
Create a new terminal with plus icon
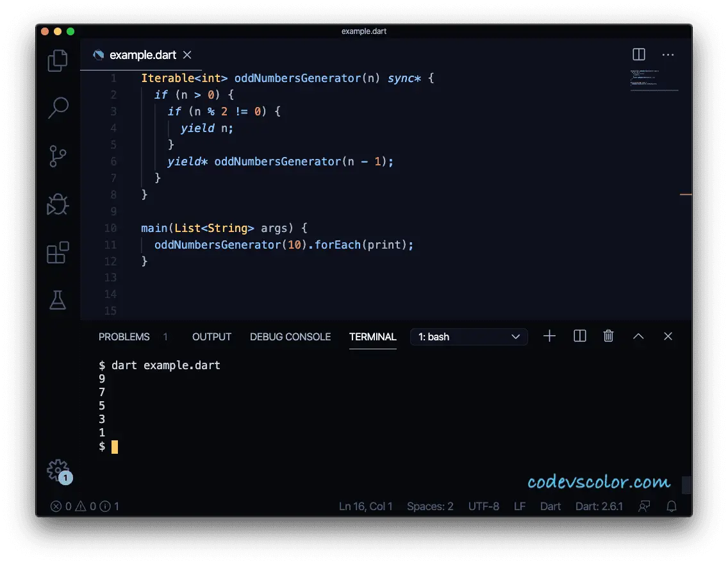[x=549, y=336]
